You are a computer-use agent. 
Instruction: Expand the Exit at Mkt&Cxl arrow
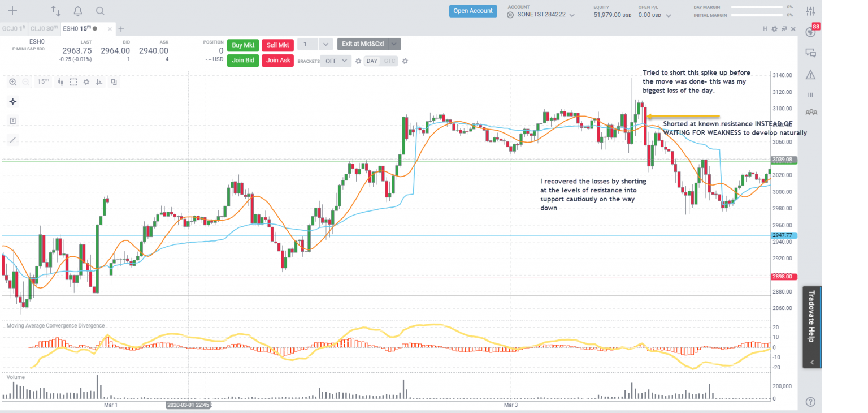pyautogui.click(x=394, y=44)
